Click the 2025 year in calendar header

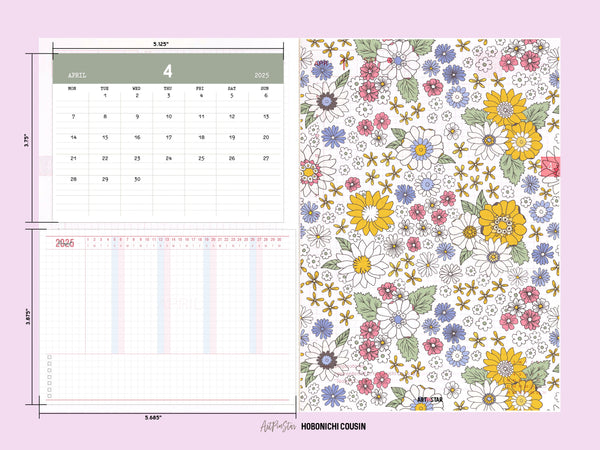(x=262, y=75)
